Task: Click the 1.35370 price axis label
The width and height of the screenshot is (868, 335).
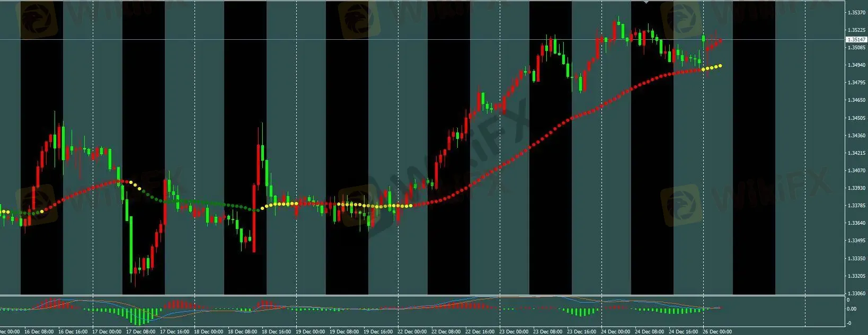Action: (x=857, y=12)
